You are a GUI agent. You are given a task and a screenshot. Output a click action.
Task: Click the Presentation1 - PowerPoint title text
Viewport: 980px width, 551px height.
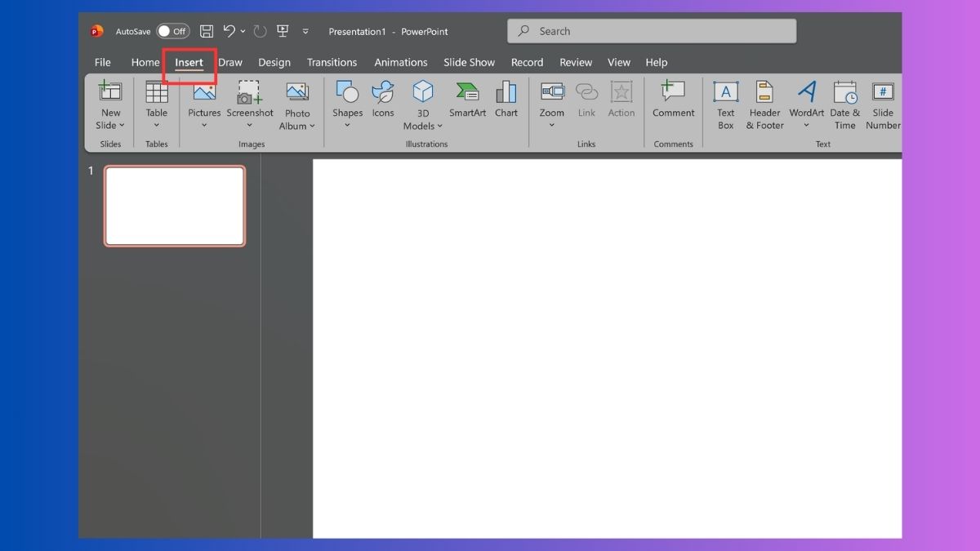click(388, 32)
